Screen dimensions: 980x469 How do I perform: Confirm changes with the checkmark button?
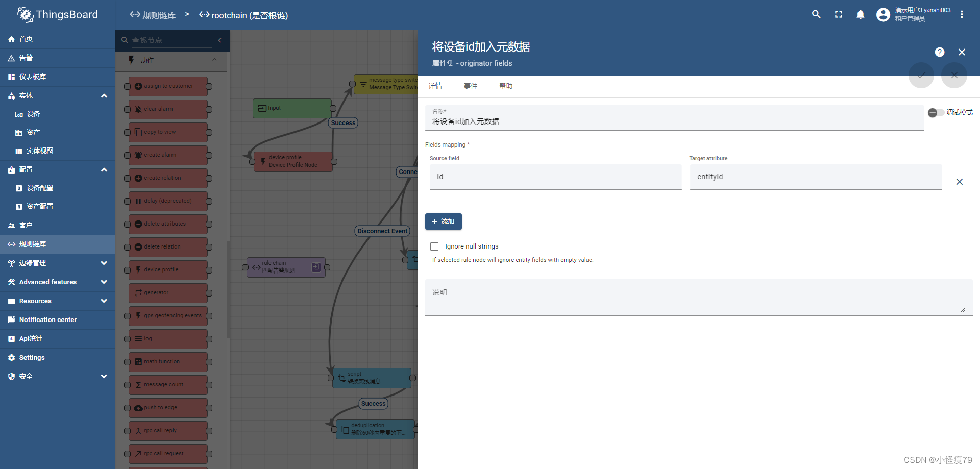click(921, 76)
